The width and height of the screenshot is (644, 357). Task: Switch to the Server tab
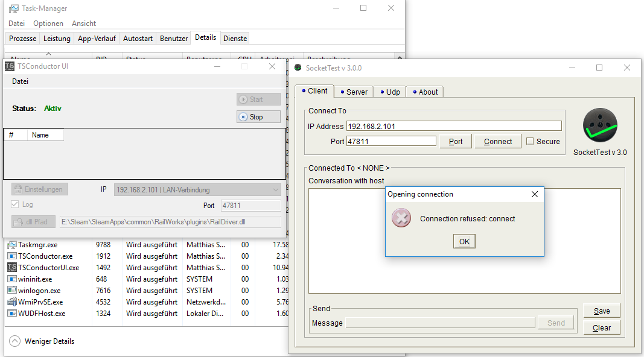354,92
